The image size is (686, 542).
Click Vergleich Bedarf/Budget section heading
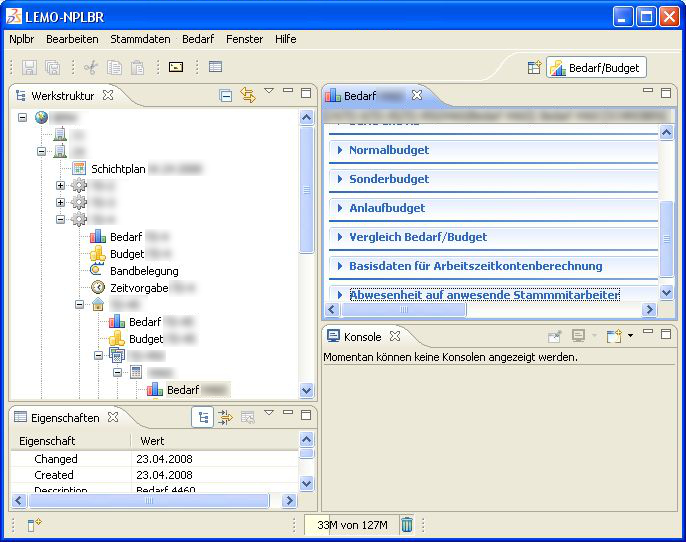(417, 237)
